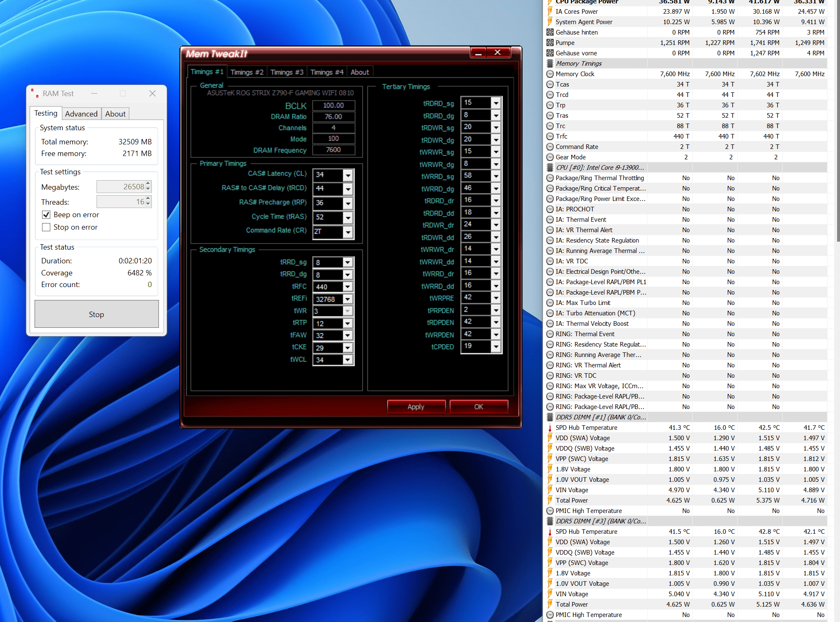The image size is (840, 622).
Task: Expand the tREFi dropdown showing 32768
Action: pyautogui.click(x=348, y=299)
